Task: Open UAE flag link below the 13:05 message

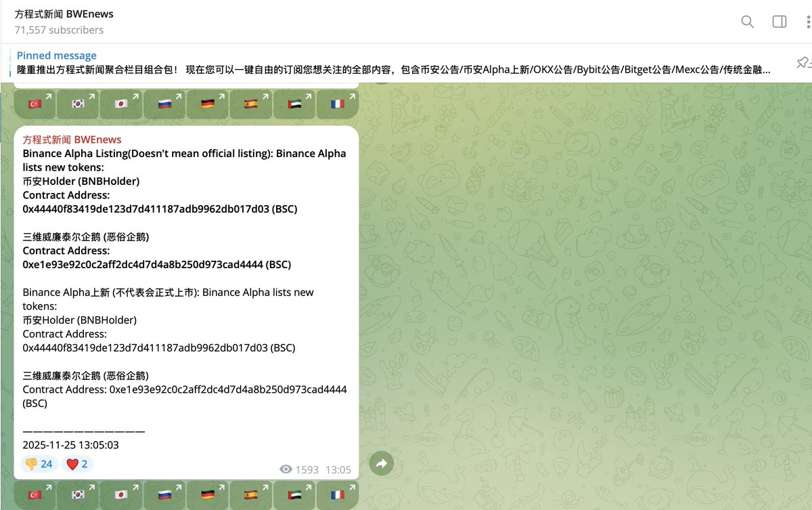Action: [294, 495]
